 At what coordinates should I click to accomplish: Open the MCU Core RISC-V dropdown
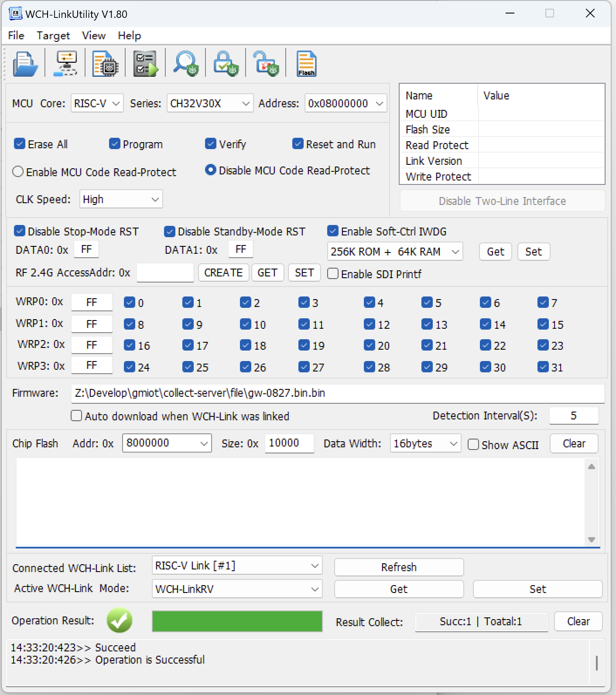97,103
